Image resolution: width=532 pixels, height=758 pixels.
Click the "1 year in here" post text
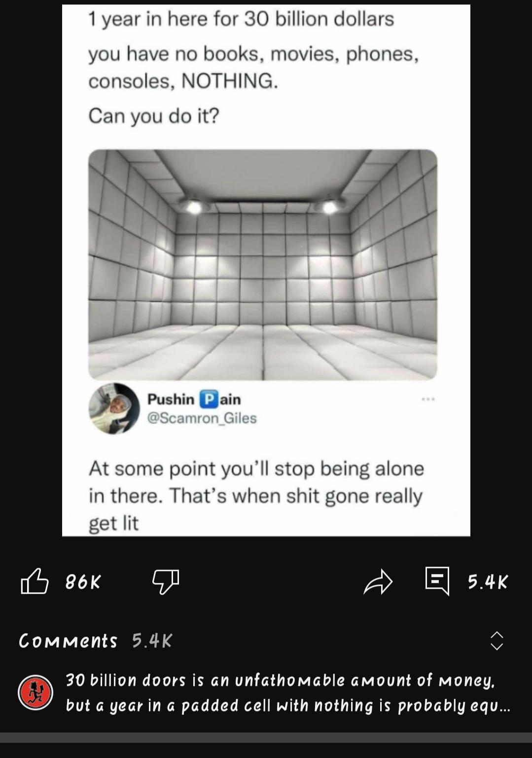[x=242, y=19]
